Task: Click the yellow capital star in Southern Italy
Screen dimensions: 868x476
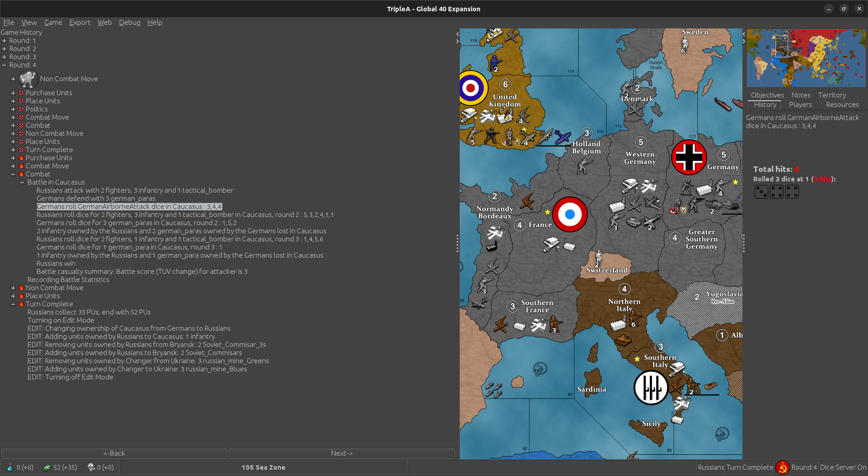Action: [x=637, y=359]
